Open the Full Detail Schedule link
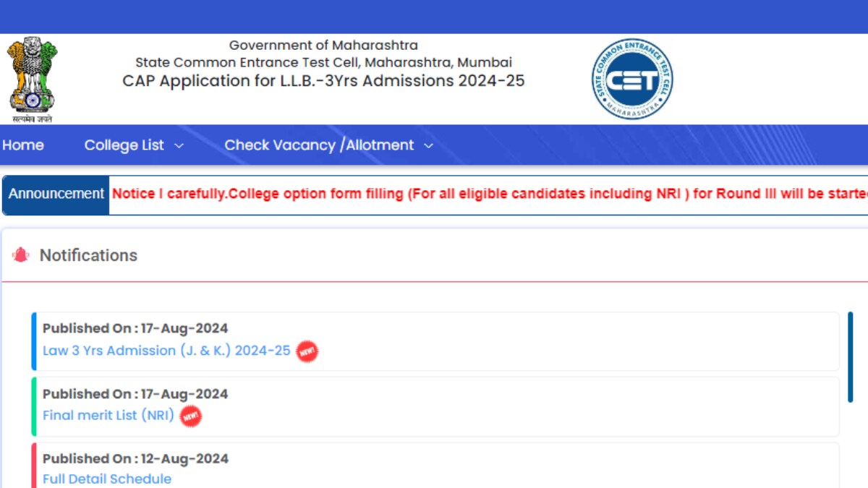The width and height of the screenshot is (868, 488). click(107, 479)
